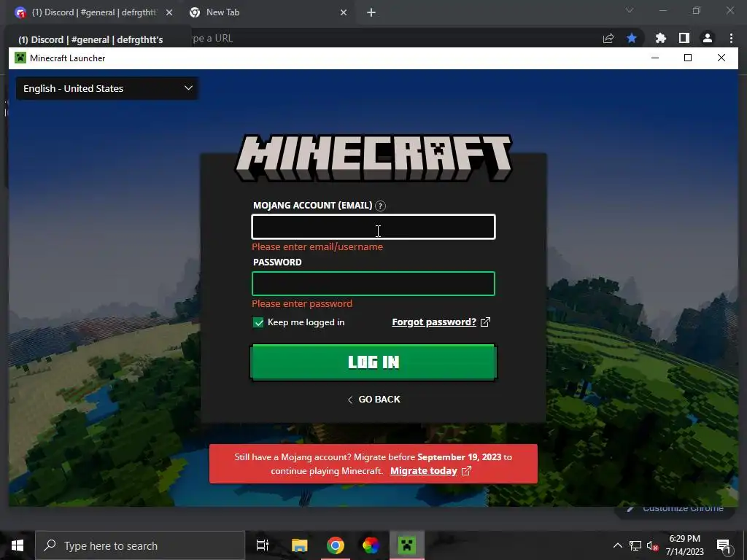Click the Password input field

[373, 284]
